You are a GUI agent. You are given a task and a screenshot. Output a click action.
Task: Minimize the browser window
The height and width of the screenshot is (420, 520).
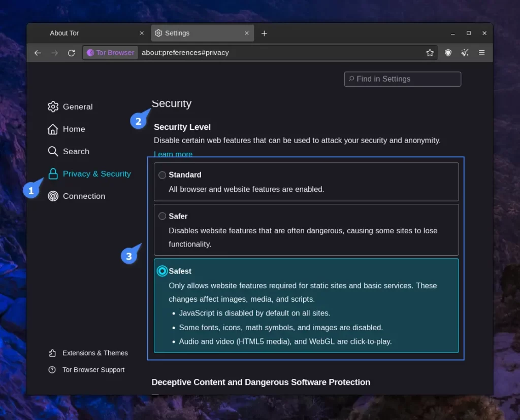pos(452,33)
